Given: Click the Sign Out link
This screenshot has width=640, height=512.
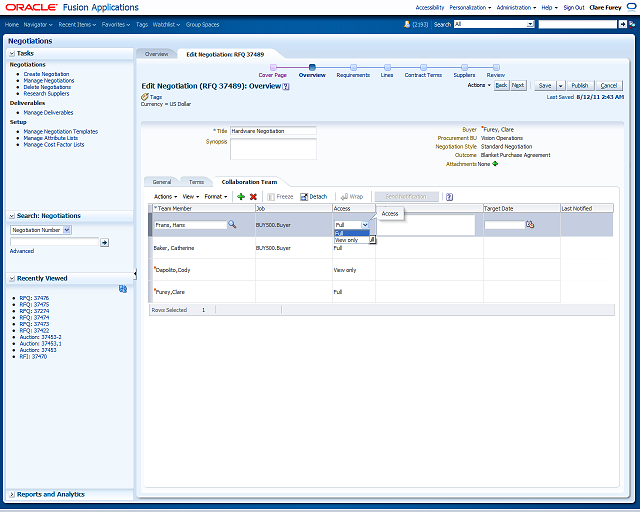Looking at the screenshot, I should 574,7.
